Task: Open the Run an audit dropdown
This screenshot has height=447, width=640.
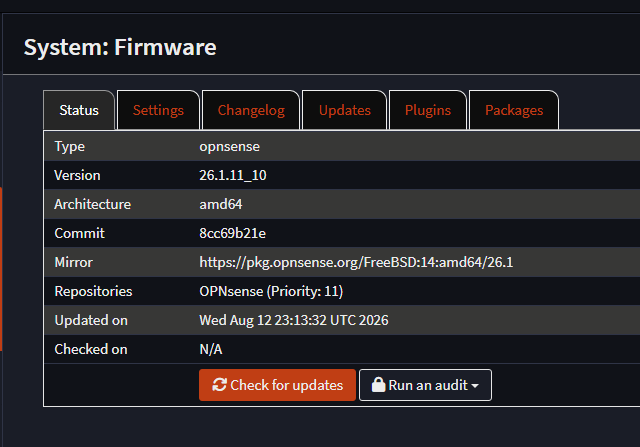Action: tap(425, 385)
